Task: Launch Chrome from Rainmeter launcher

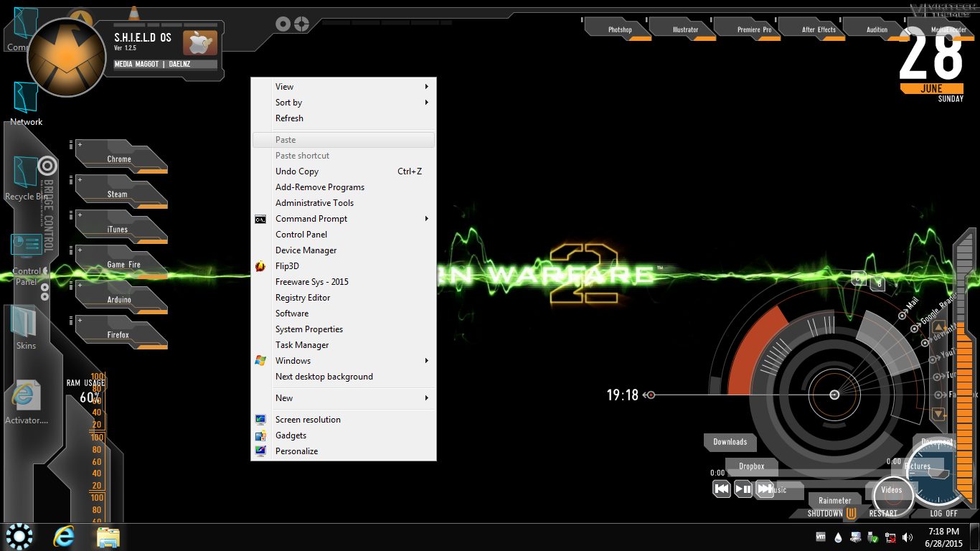Action: 121,157
